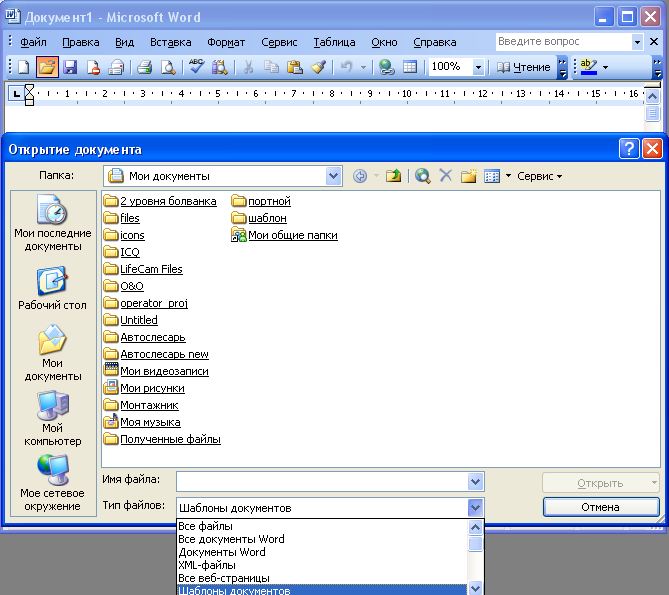Click the Paste clipboard icon
This screenshot has height=595, width=669.
[294, 67]
